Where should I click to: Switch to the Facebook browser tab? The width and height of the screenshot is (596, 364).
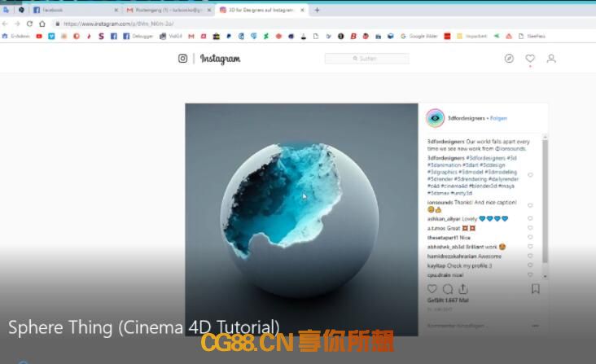76,11
